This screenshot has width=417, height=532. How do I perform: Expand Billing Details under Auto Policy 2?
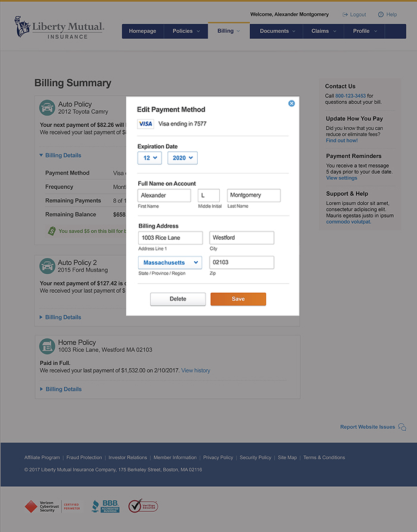60,317
